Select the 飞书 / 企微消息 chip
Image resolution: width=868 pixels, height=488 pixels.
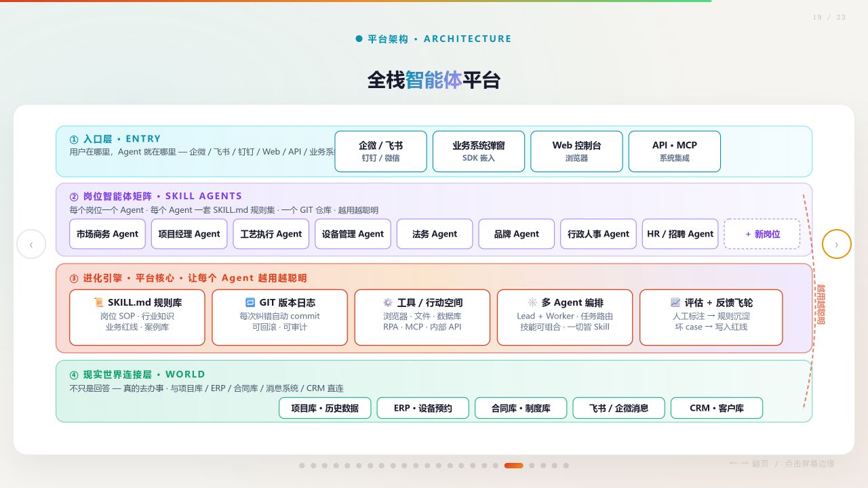point(618,408)
